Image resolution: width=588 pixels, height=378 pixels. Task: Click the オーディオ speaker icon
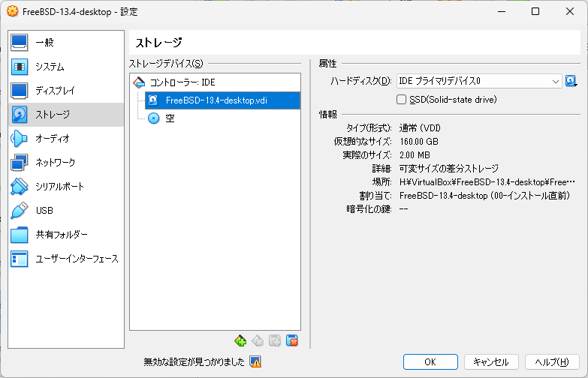[x=19, y=139]
